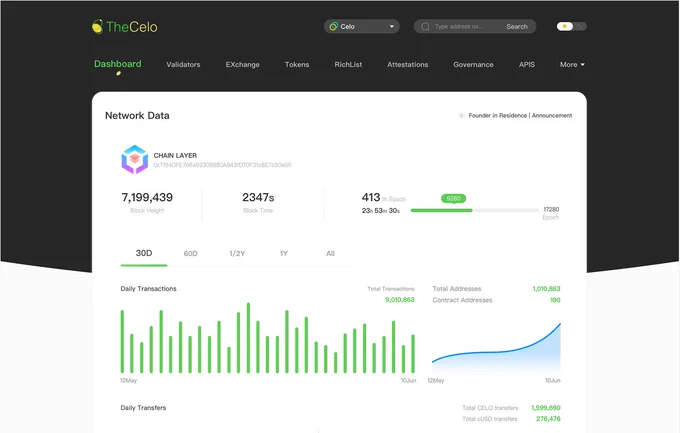Click the 2347s block time value
680x433 pixels.
pos(258,197)
